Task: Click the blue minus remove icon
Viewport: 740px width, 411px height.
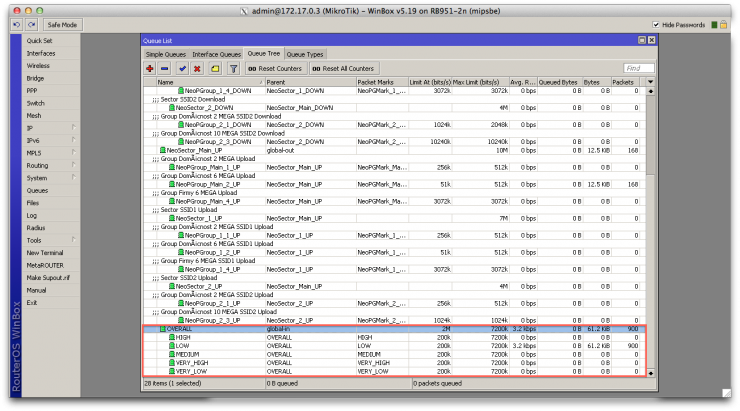Action: click(x=164, y=69)
